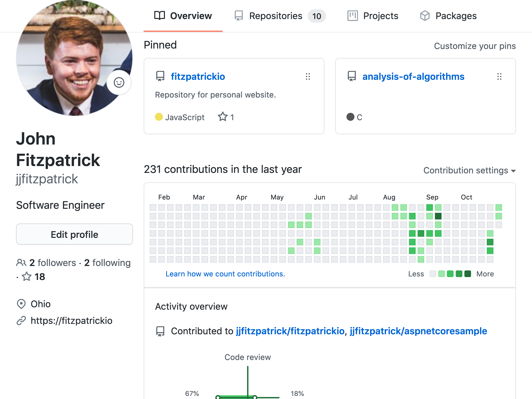Click the link chain icon

point(21,321)
